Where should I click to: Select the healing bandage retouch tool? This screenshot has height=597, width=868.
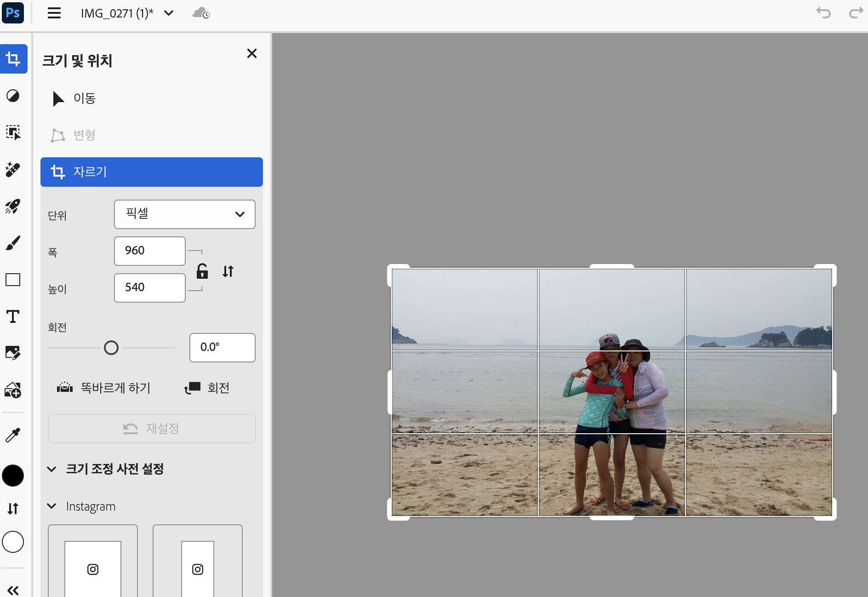pos(13,169)
